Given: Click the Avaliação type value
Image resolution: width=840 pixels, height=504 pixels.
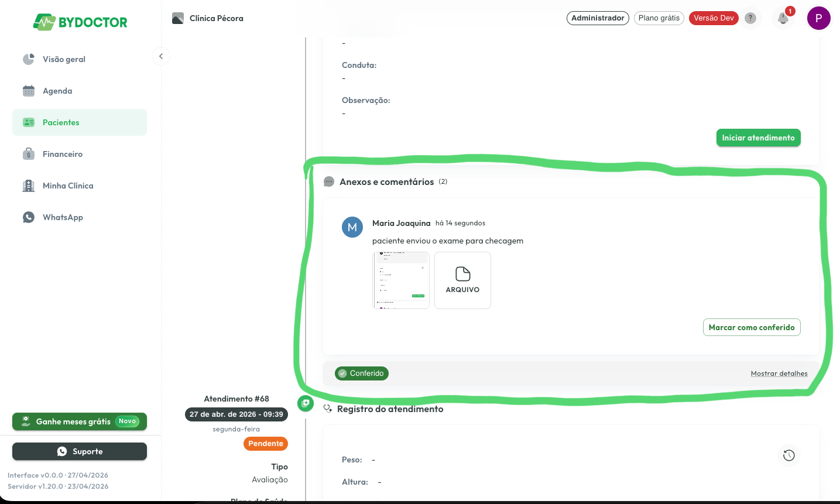Looking at the screenshot, I should click(x=270, y=479).
